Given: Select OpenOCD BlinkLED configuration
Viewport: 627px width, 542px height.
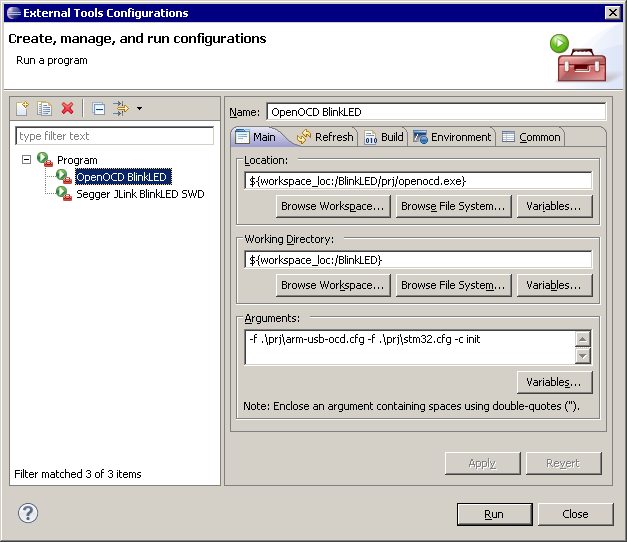Looking at the screenshot, I should [x=124, y=177].
